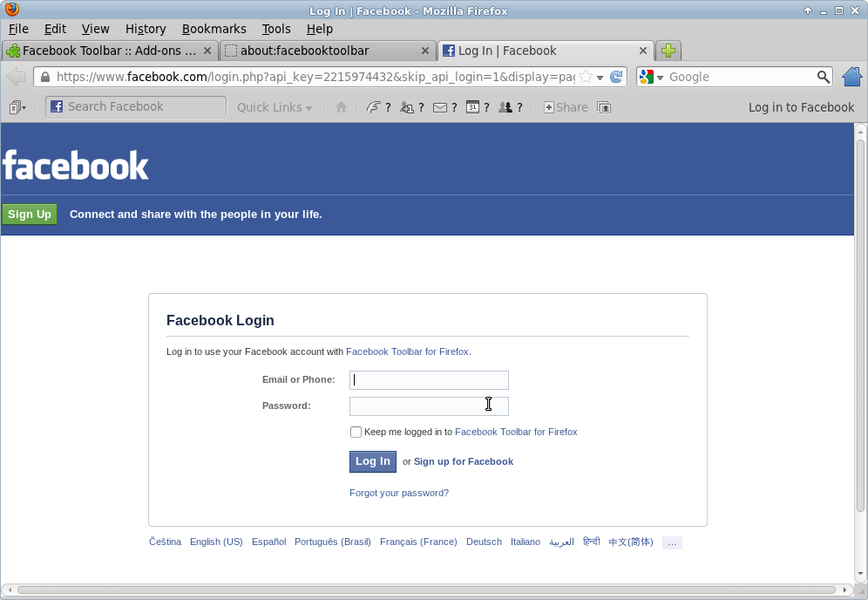Open the messages envelope icon in toolbar
This screenshot has height=600, width=868.
pos(440,107)
